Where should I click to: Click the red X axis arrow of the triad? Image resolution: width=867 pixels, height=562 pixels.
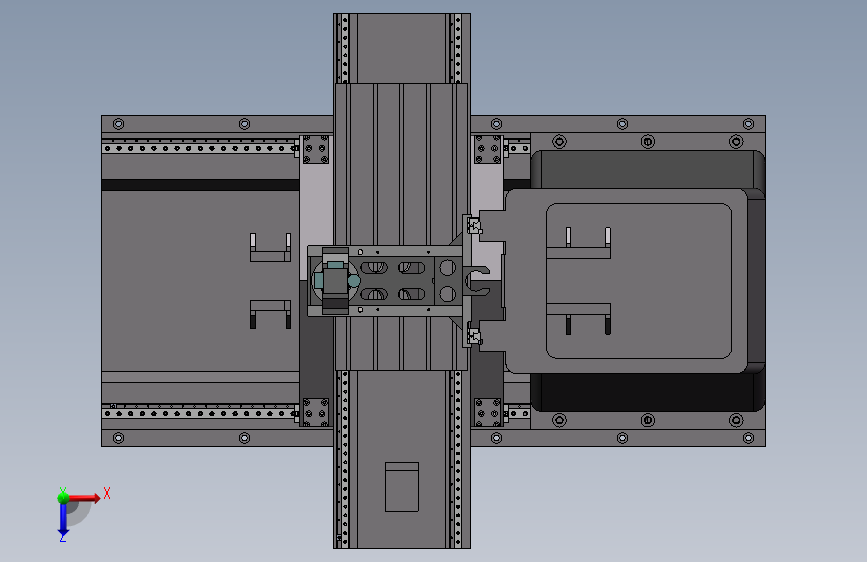[84, 498]
